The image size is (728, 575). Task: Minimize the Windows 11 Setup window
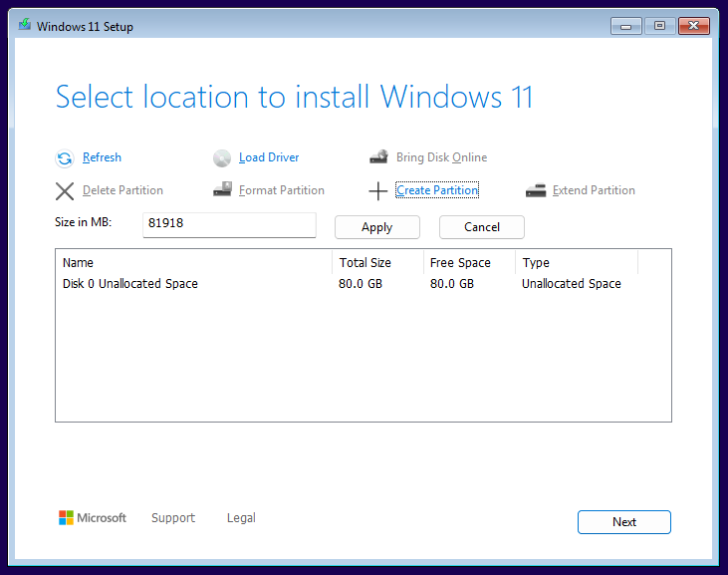click(x=625, y=26)
